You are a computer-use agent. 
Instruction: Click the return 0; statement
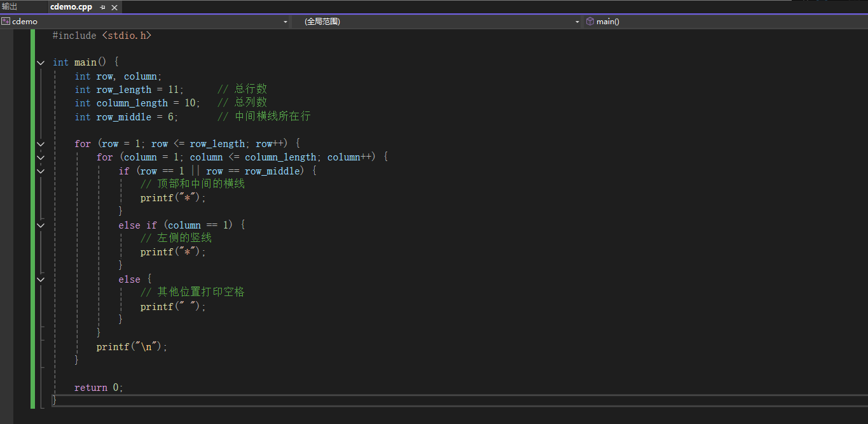point(99,388)
